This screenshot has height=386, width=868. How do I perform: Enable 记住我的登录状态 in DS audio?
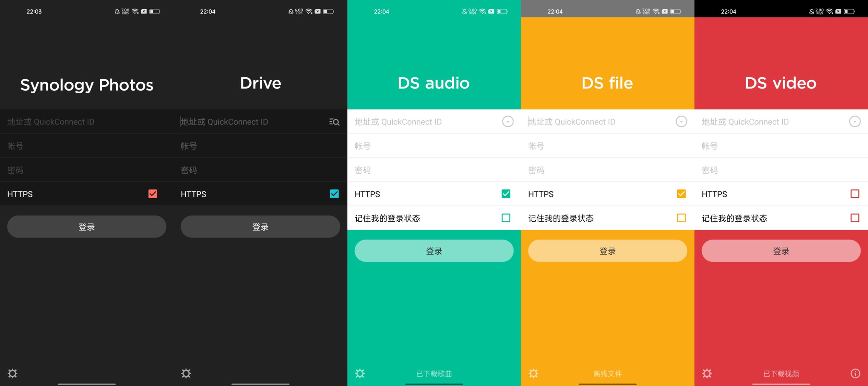click(x=506, y=218)
